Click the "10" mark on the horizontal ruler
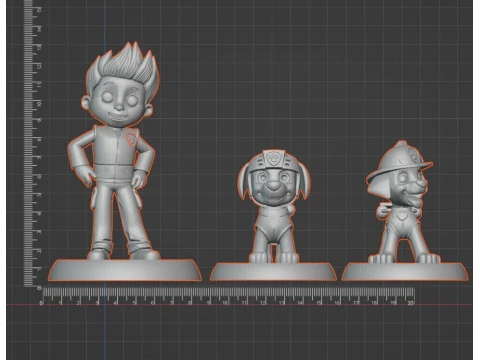This screenshot has width=480, height=360. click(225, 303)
